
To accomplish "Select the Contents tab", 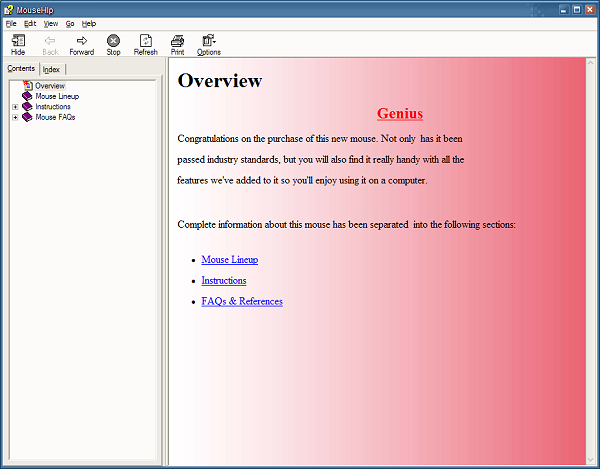I will [21, 68].
